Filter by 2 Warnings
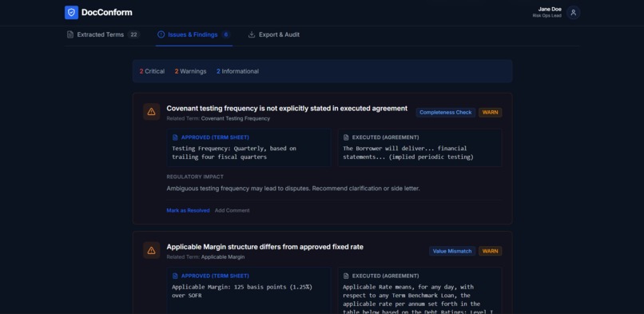The height and width of the screenshot is (314, 644). click(x=191, y=71)
